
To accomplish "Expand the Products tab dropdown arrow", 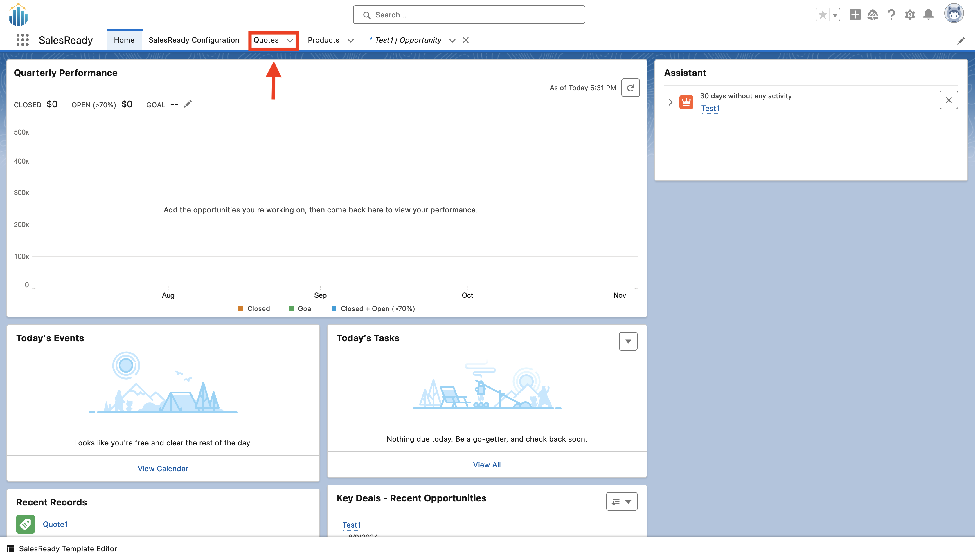I will coord(350,40).
